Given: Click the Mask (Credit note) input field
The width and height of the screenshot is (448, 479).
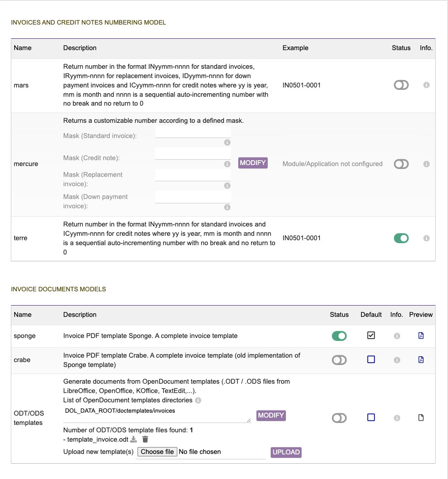Looking at the screenshot, I should pyautogui.click(x=193, y=154).
